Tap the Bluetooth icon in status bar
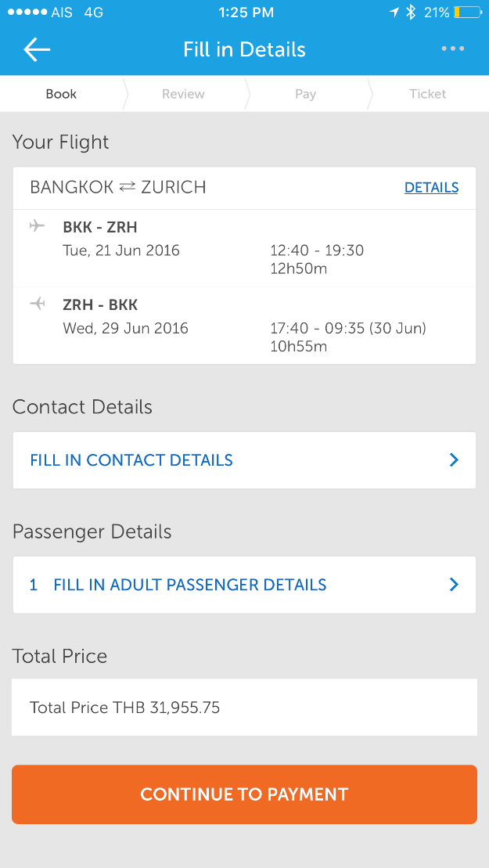Viewport: 489px width, 868px height. click(x=411, y=13)
